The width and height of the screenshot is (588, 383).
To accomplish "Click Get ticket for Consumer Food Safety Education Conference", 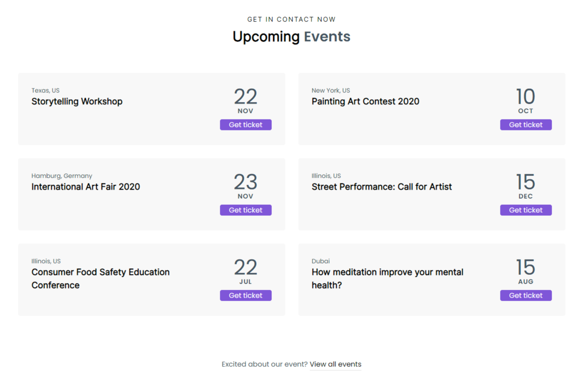I will pyautogui.click(x=246, y=295).
